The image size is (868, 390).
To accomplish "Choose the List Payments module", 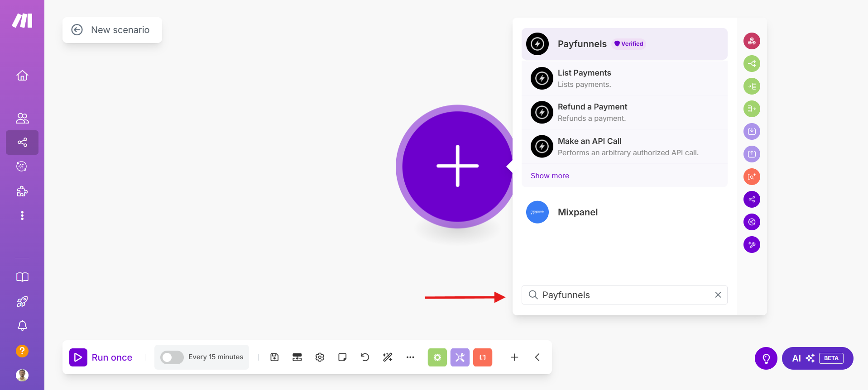I will [x=624, y=78].
